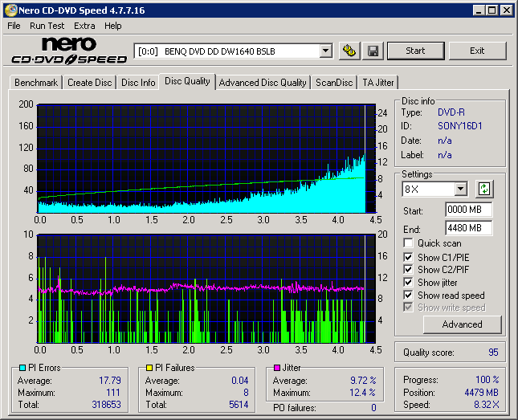Image resolution: width=518 pixels, height=420 pixels.
Task: Switch to Advanced Disc Quality tab
Action: pos(263,83)
